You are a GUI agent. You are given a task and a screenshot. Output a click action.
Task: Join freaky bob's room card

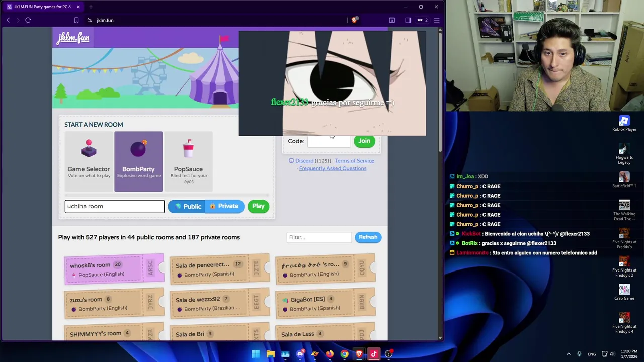(325, 269)
